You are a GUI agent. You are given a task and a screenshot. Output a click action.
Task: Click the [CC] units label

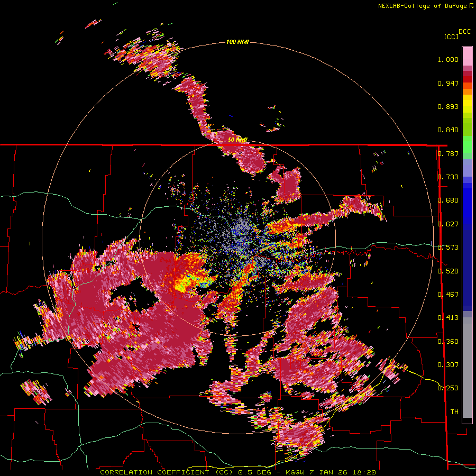pos(451,36)
